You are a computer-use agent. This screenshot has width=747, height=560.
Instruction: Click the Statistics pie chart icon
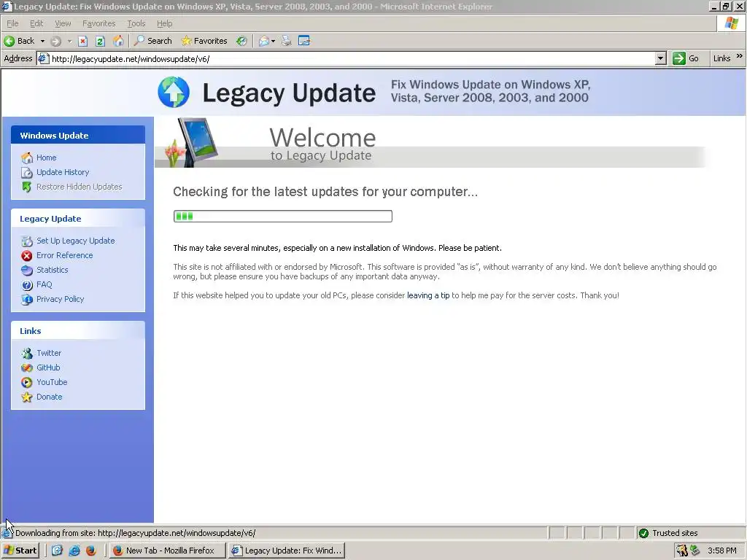click(x=27, y=270)
